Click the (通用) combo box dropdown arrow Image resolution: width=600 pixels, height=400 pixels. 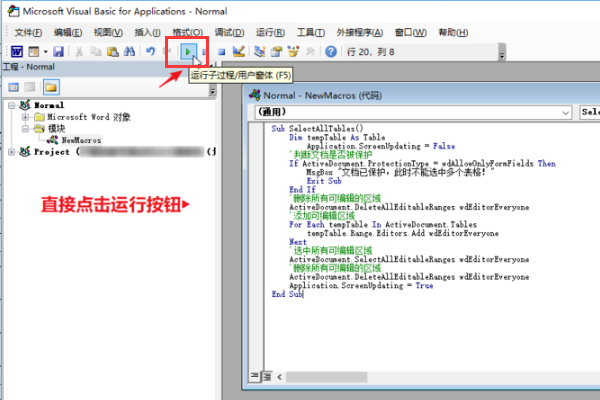[566, 113]
